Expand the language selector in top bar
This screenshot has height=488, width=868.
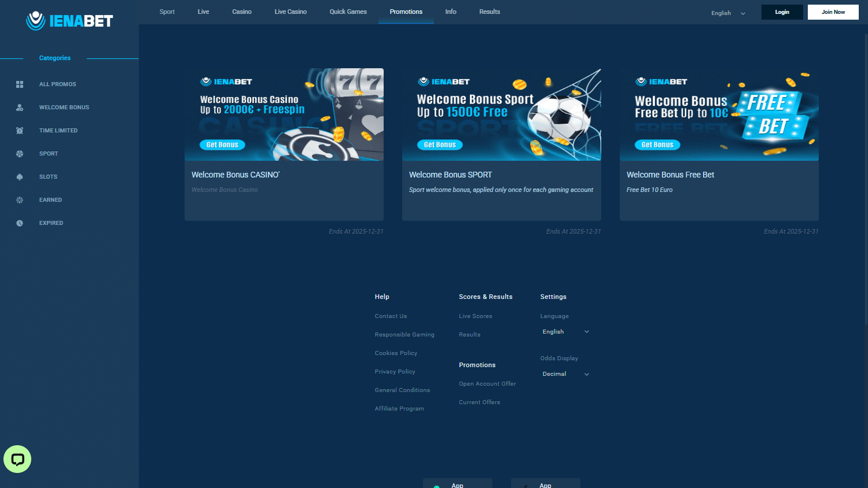click(728, 12)
